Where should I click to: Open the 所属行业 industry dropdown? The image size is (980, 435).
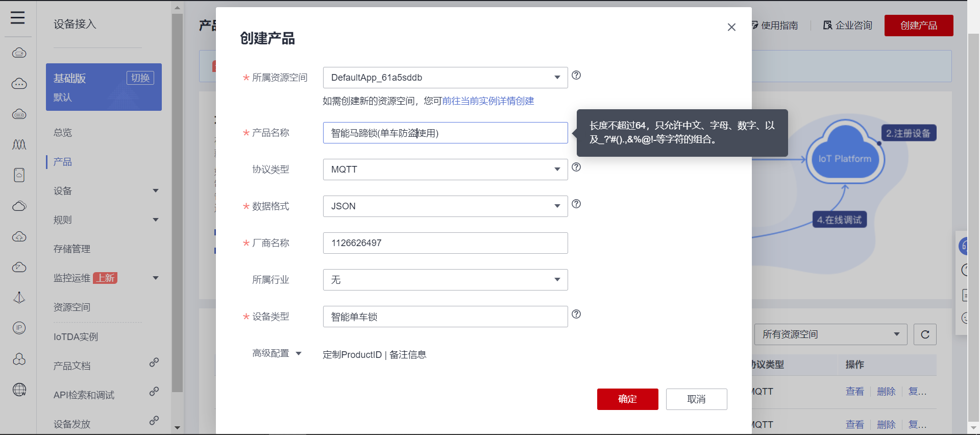tap(445, 280)
